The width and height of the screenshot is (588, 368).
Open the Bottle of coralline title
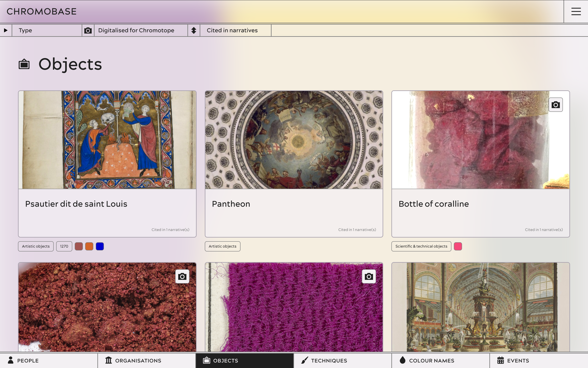point(434,204)
